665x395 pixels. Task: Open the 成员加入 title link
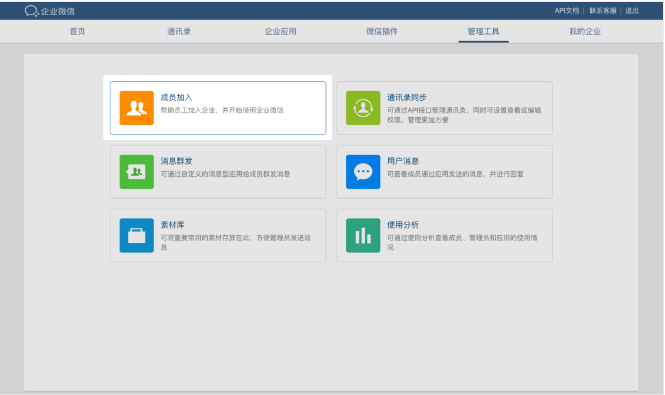click(x=176, y=98)
